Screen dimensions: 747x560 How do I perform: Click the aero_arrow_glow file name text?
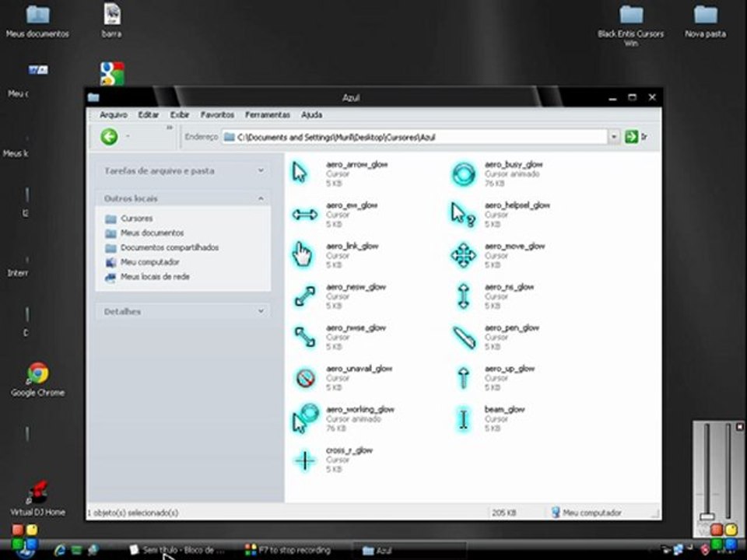pos(357,164)
